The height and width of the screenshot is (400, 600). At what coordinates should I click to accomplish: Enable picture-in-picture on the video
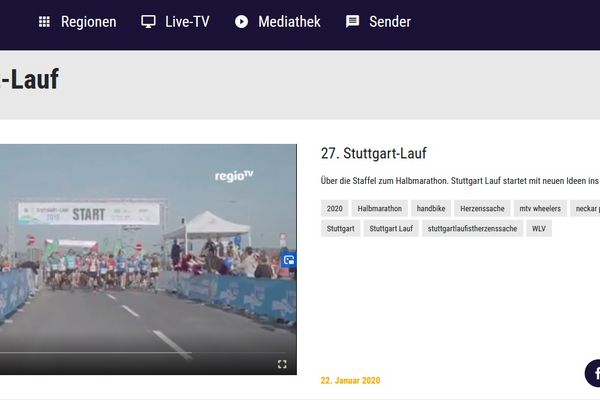tap(289, 260)
